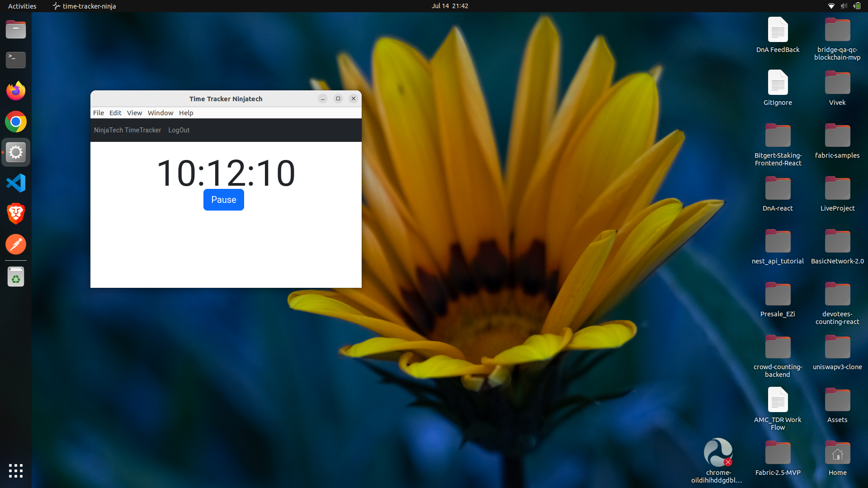Image resolution: width=868 pixels, height=488 pixels.
Task: Click NinjaTech TimeTracker brand link
Action: click(127, 130)
